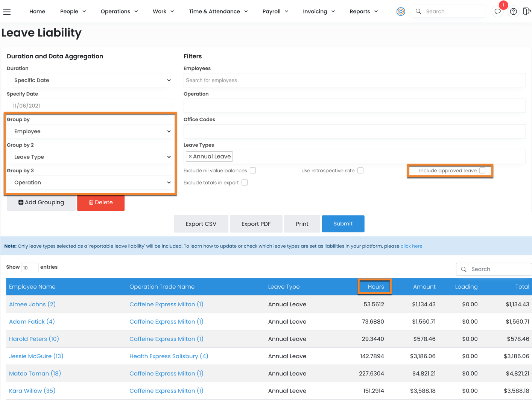Remove the Annual Leave tag with x
This screenshot has height=400, width=532.
tap(190, 157)
